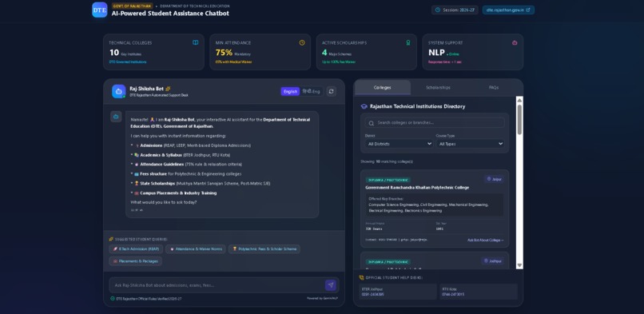This screenshot has height=314, width=644.
Task: Click the Diploma / Polytechnic tag on Jaipur college card
Action: 388,181
